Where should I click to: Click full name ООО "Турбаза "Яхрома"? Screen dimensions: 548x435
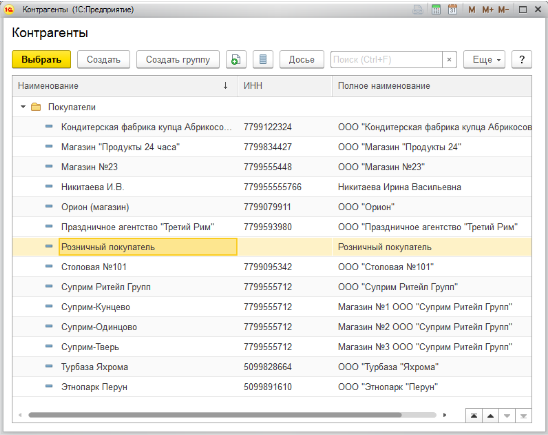click(x=388, y=367)
